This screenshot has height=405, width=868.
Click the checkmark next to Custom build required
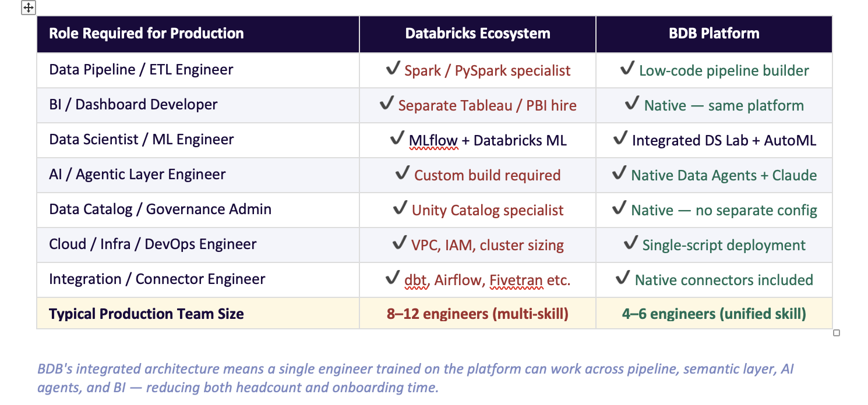[x=402, y=173]
